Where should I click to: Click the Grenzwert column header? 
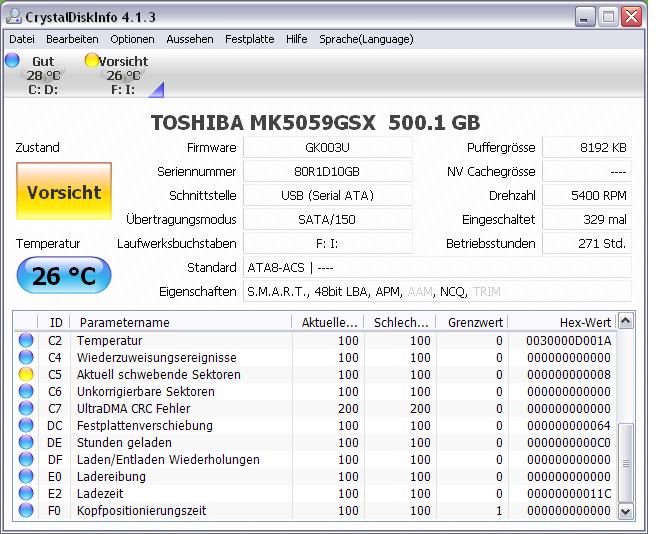(472, 323)
